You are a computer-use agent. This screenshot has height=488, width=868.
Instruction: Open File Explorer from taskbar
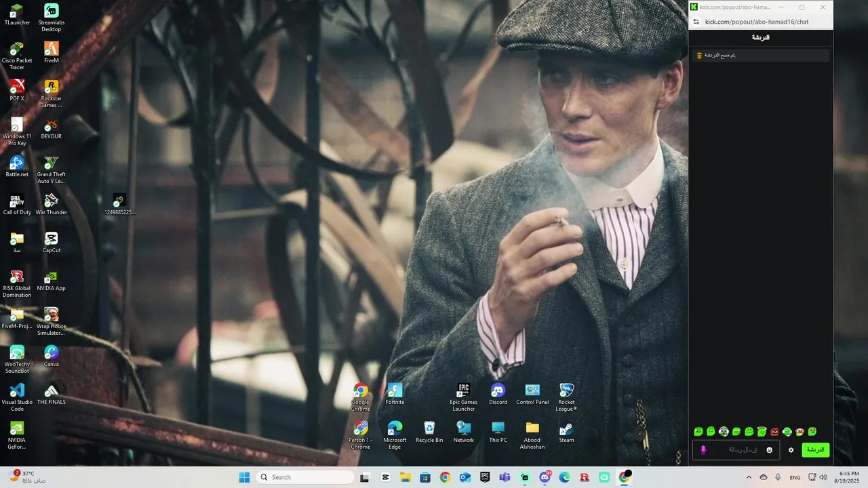[x=406, y=477]
